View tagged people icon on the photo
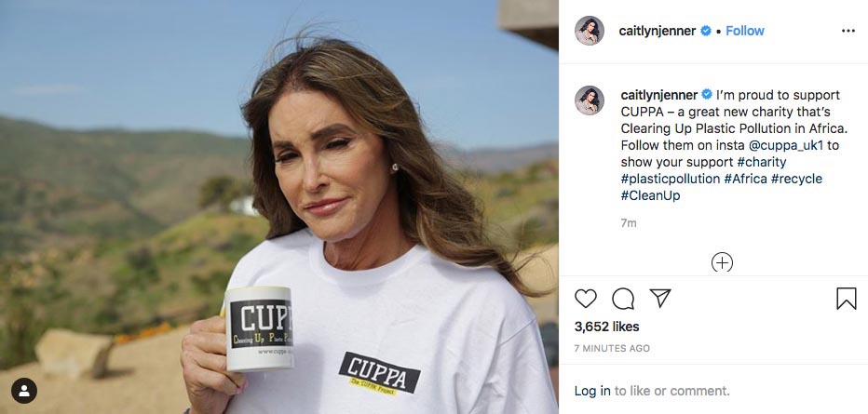The width and height of the screenshot is (868, 414). coord(24,391)
